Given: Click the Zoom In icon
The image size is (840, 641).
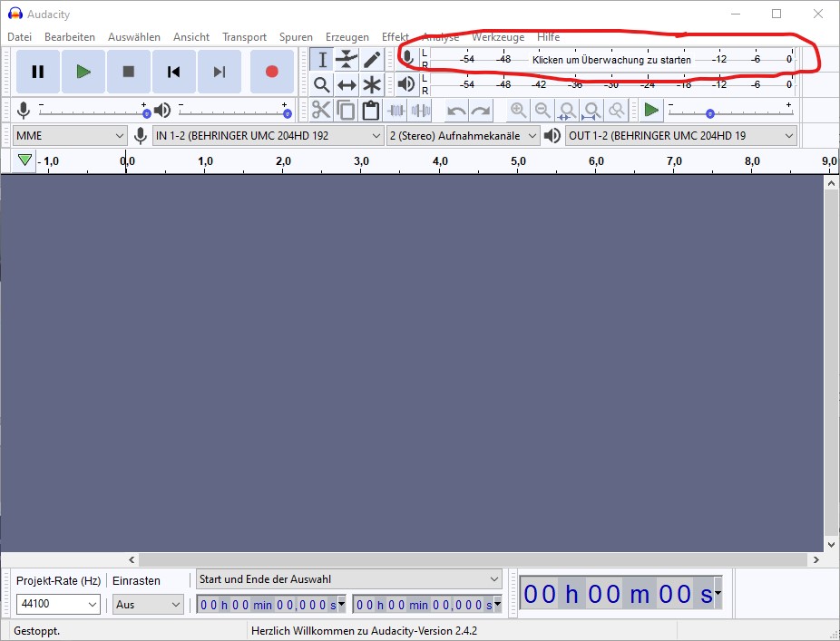Looking at the screenshot, I should [518, 111].
